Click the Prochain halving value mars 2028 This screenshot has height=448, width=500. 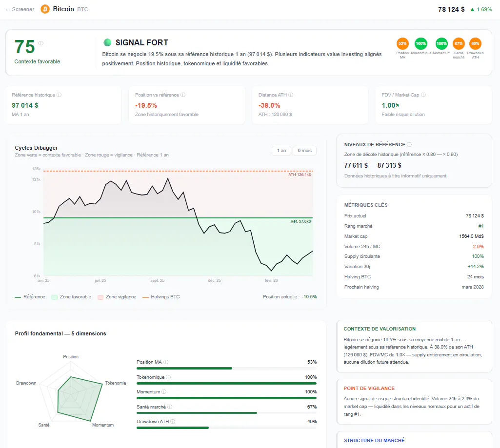(x=473, y=287)
